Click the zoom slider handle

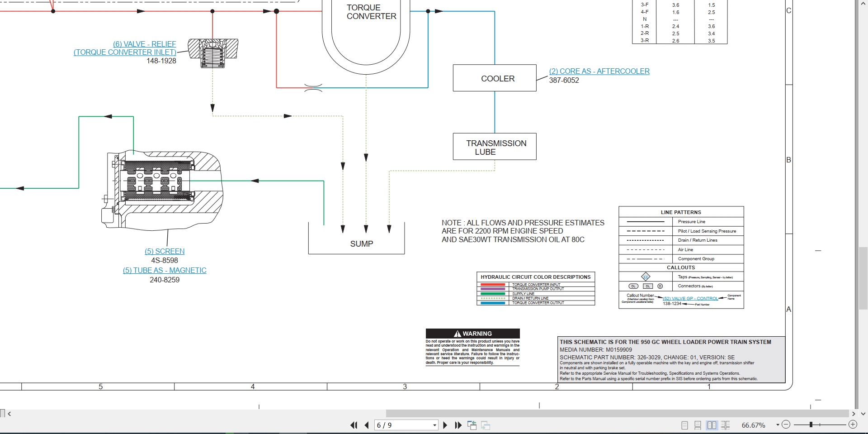811,424
